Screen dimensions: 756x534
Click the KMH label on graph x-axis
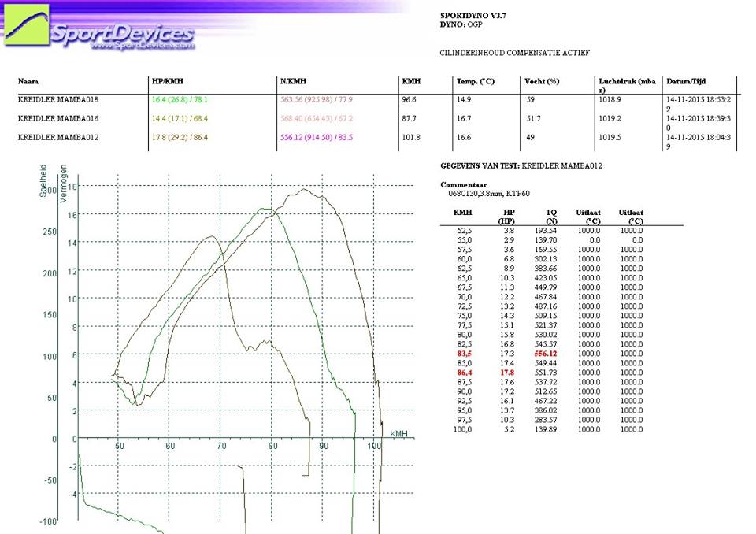pyautogui.click(x=399, y=433)
